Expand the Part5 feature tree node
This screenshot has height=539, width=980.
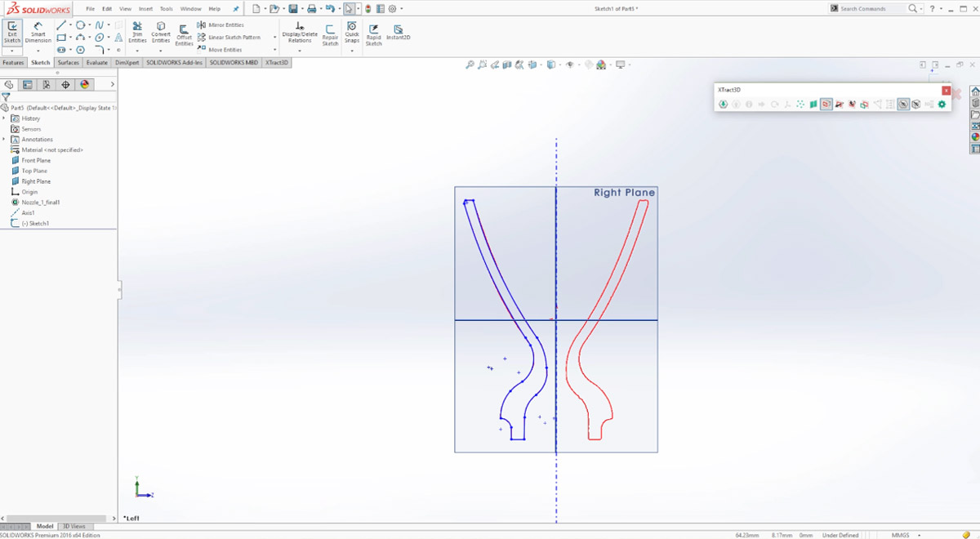tap(5, 107)
